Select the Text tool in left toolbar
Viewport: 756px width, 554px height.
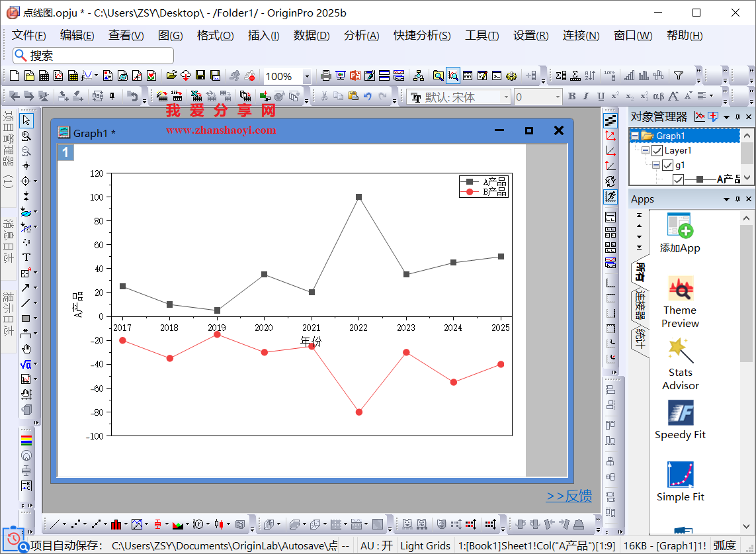coord(26,257)
